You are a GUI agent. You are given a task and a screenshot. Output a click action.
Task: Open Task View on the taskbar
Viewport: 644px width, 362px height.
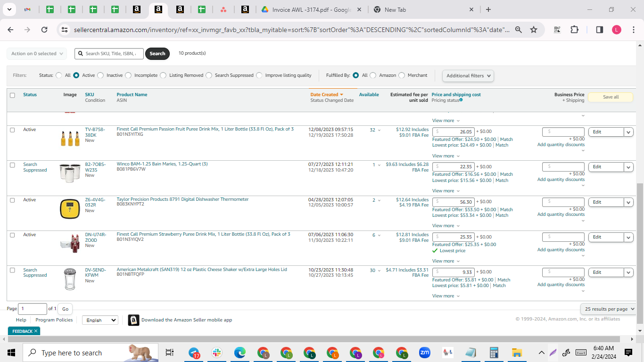(170, 353)
